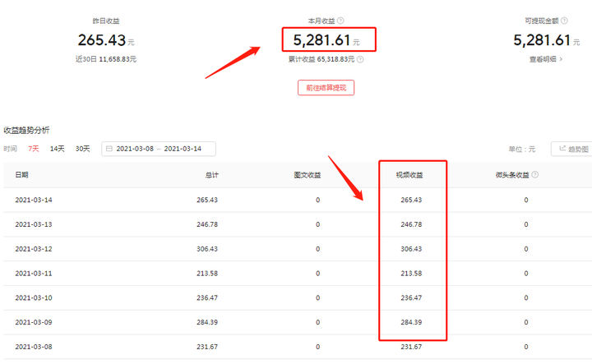Click the 单位：元 label

(522, 149)
